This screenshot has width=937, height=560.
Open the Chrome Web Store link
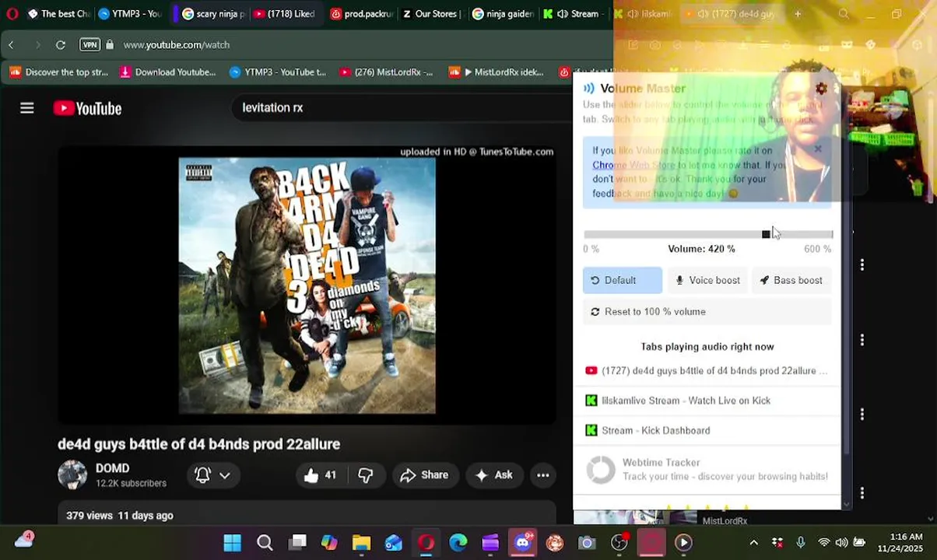pyautogui.click(x=633, y=165)
